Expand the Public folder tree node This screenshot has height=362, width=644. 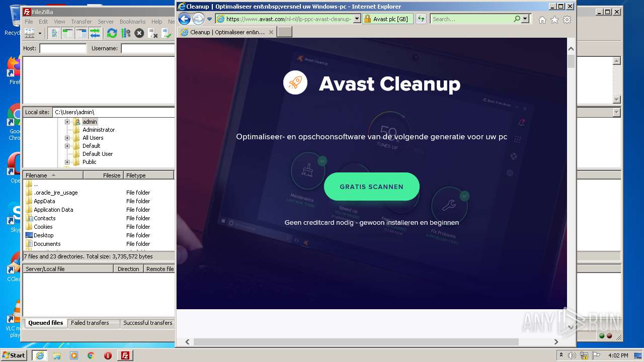point(67,162)
